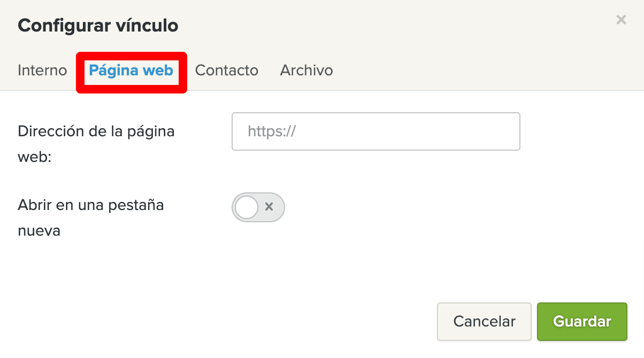Click the 'Configurar vínculo' dialog title
The height and width of the screenshot is (358, 644).
coord(98,25)
